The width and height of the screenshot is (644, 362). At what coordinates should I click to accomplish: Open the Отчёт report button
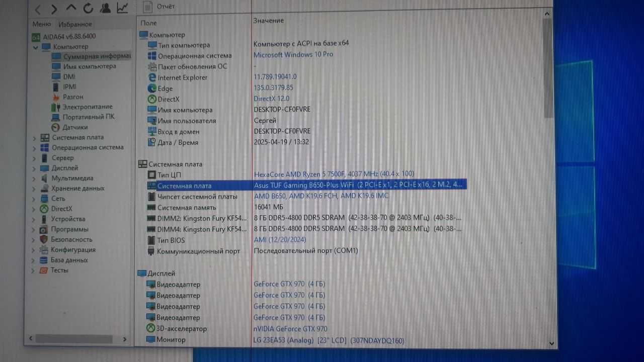tap(159, 7)
